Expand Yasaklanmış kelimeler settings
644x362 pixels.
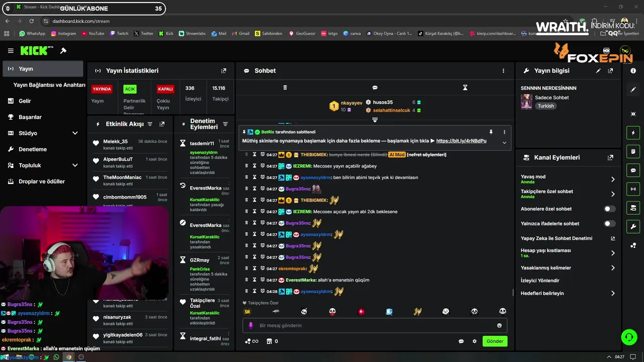tap(613, 268)
